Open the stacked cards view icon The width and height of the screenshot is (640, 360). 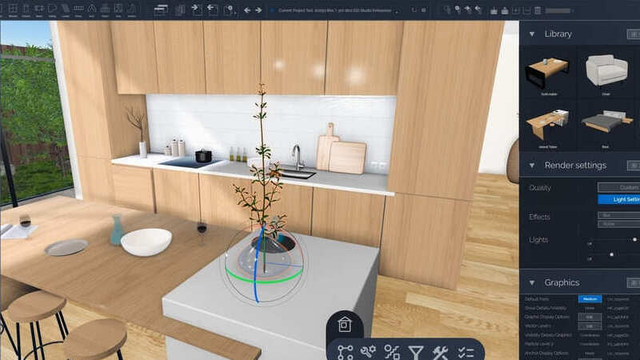click(x=161, y=9)
